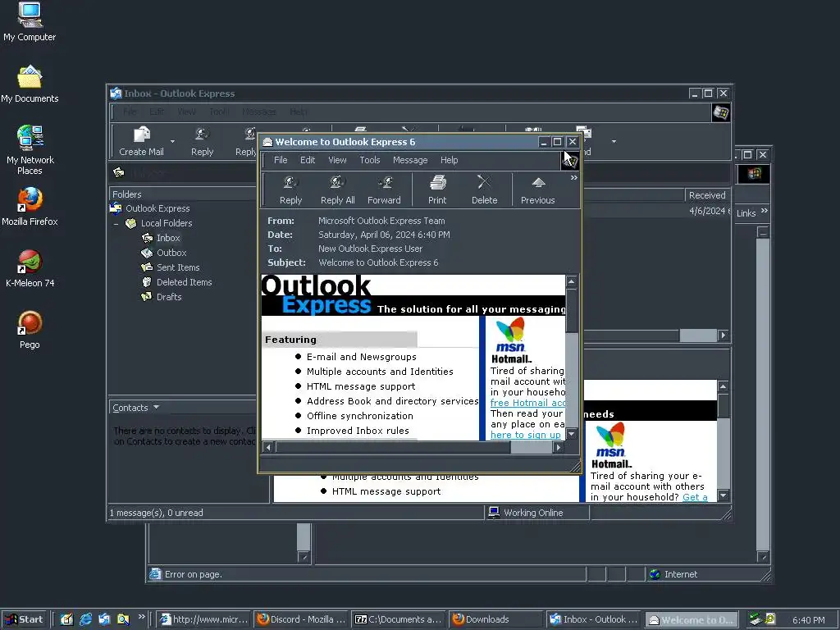Click message list scroll right arrow in Inbox
This screenshot has width=840, height=630.
click(724, 336)
